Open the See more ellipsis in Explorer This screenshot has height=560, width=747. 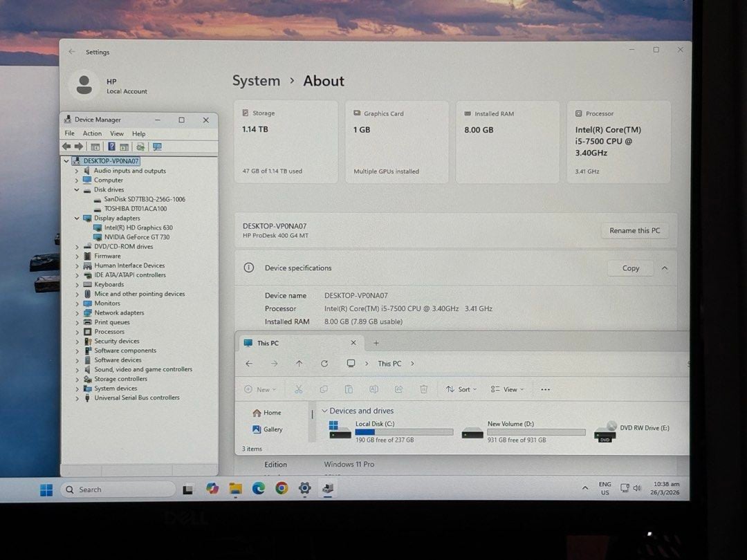click(545, 389)
